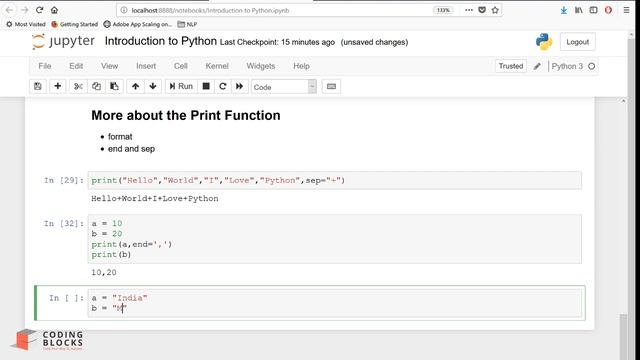Move selected cell down arrow

(x=153, y=87)
